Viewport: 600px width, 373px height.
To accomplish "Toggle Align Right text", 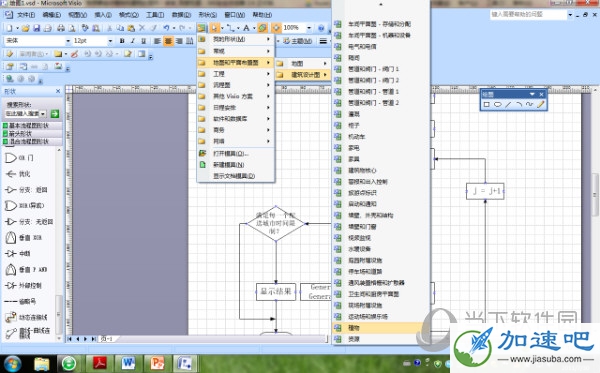I will pos(179,41).
